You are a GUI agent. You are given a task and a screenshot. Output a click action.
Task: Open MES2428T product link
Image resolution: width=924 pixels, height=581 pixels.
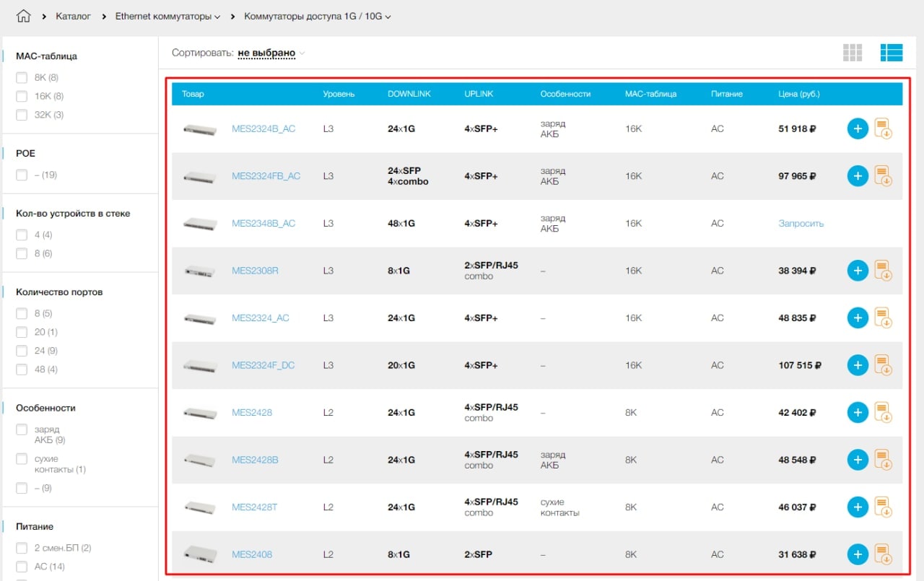[254, 507]
